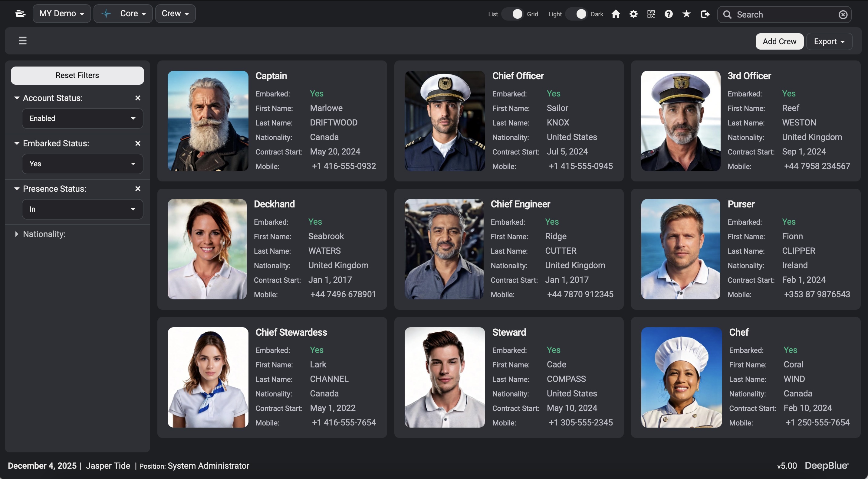
Task: Open help using the question mark icon
Action: [669, 14]
